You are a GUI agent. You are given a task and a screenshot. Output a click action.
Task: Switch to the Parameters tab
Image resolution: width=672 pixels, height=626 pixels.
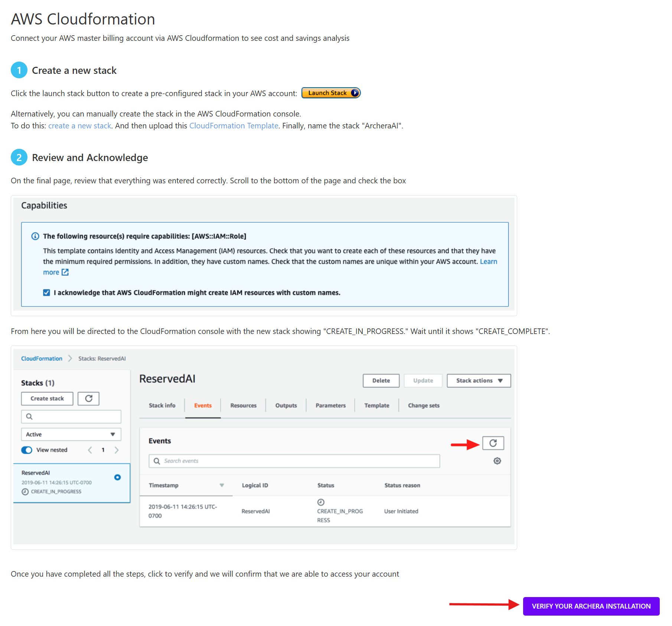(331, 406)
